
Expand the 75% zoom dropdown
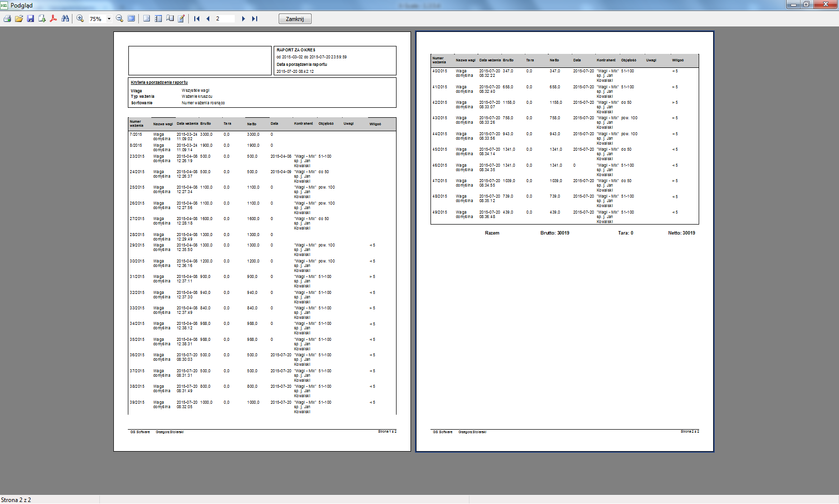(x=109, y=19)
